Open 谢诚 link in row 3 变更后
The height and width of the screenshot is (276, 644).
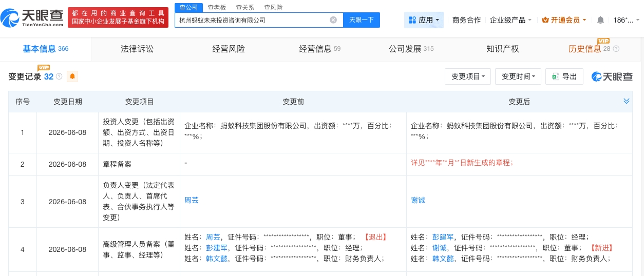point(418,200)
